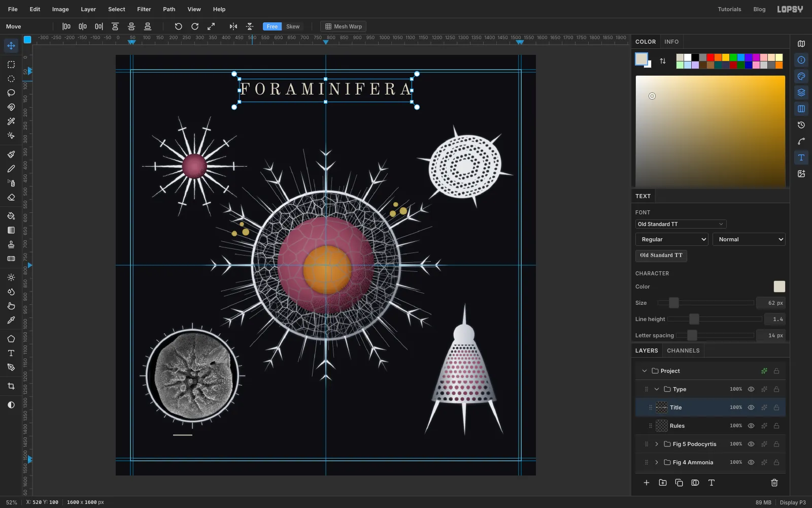Open the font family dropdown
Image resolution: width=812 pixels, height=508 pixels.
(x=681, y=224)
